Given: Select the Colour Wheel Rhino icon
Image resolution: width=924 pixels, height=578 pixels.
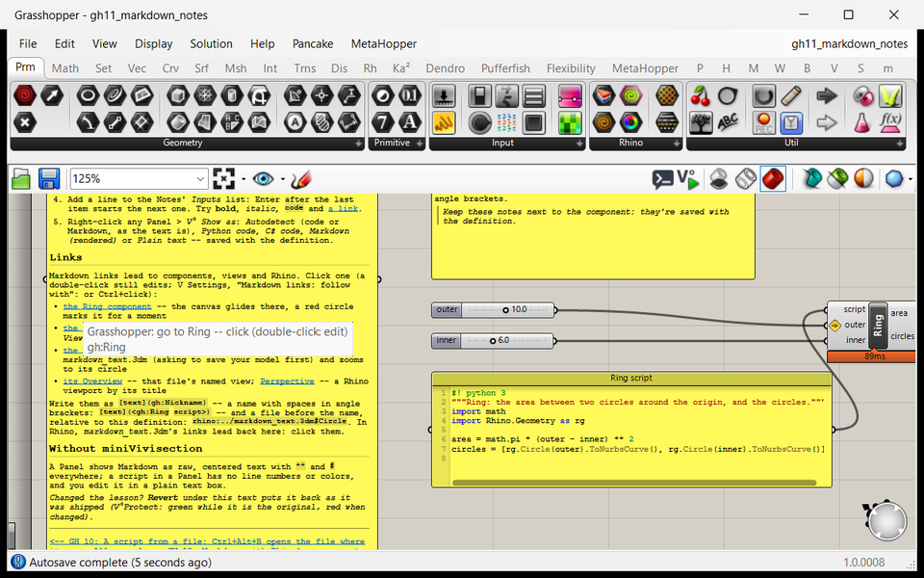Looking at the screenshot, I should pyautogui.click(x=630, y=122).
